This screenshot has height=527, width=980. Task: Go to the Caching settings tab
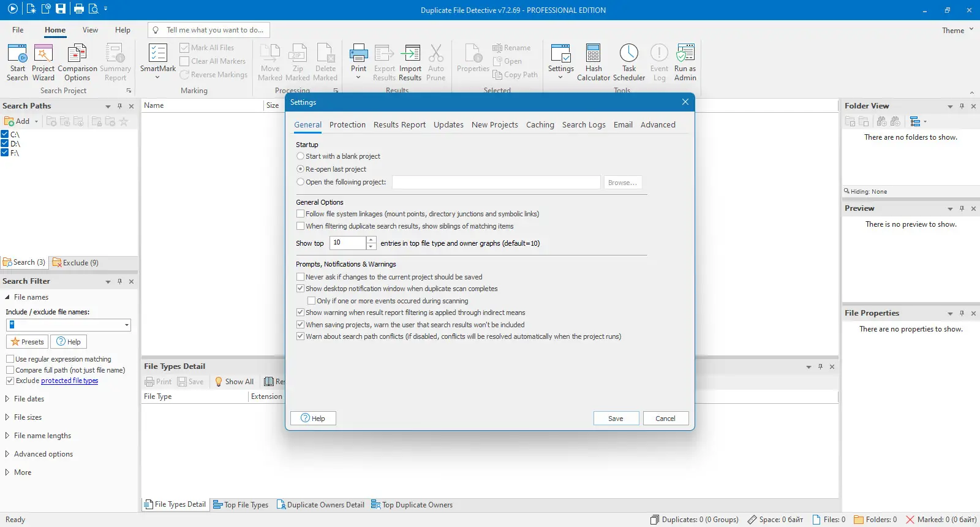540,124
